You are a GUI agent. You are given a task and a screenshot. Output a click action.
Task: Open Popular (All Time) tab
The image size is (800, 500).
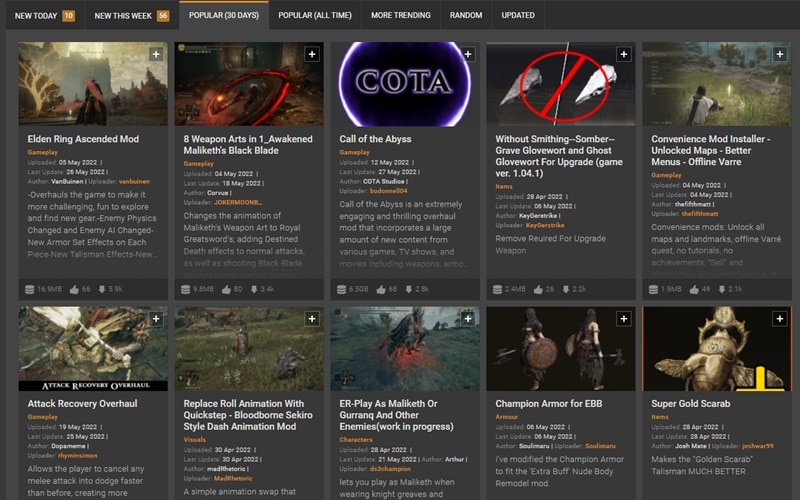(315, 15)
